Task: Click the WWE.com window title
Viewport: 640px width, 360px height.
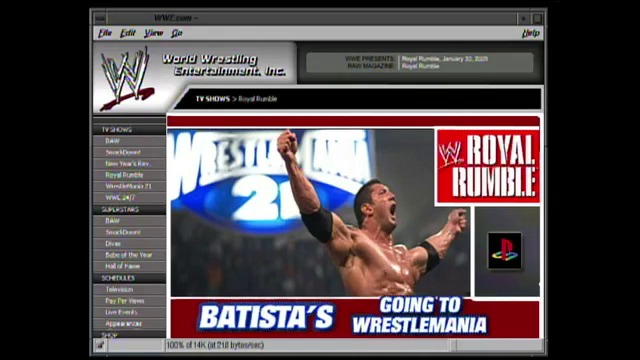Action: coord(176,18)
